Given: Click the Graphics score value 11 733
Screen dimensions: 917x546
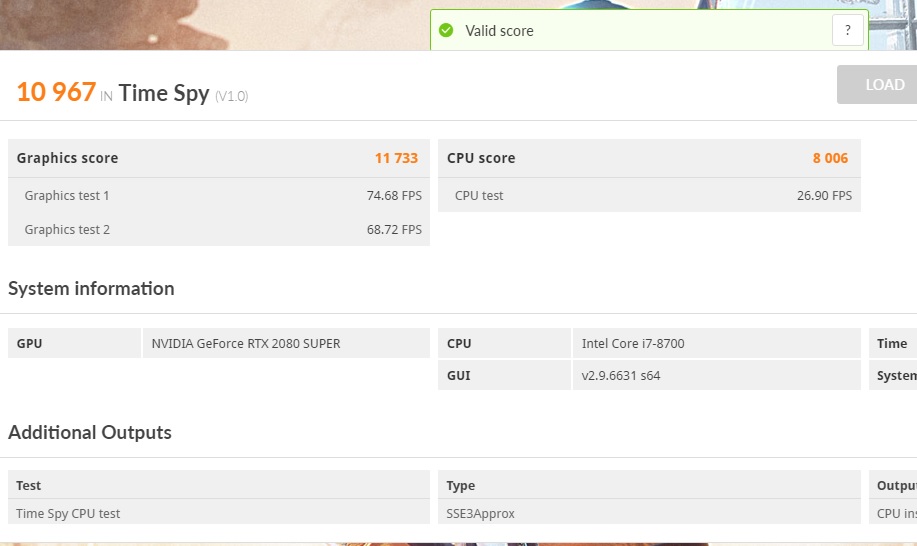Looking at the screenshot, I should 396,158.
